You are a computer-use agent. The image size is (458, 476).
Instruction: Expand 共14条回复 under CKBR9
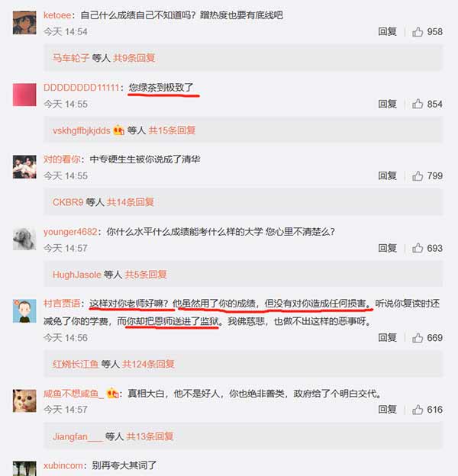click(131, 202)
